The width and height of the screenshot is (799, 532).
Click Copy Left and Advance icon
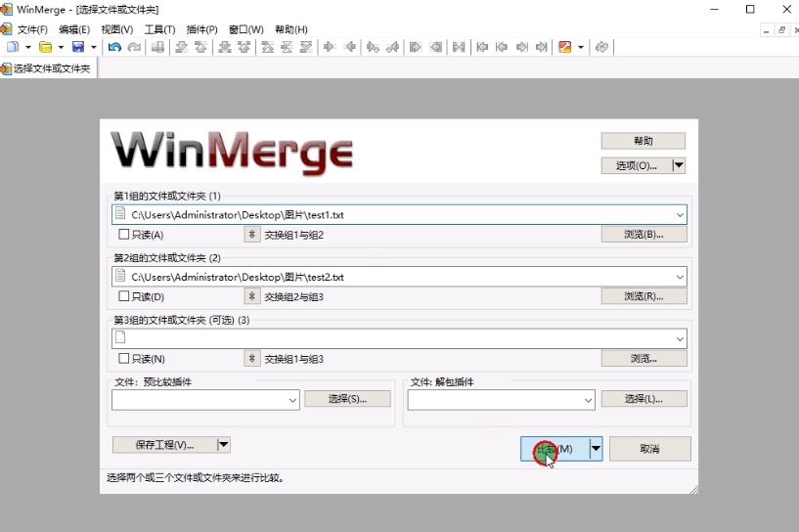coord(392,47)
